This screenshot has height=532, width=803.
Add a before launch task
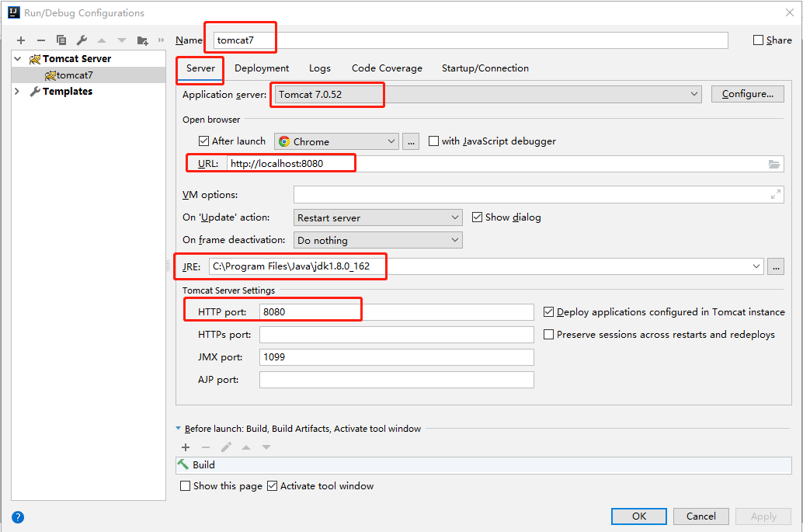tap(186, 447)
